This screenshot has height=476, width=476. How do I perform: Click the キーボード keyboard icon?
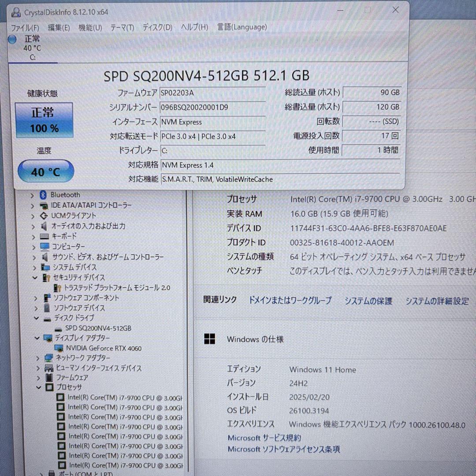pos(45,237)
